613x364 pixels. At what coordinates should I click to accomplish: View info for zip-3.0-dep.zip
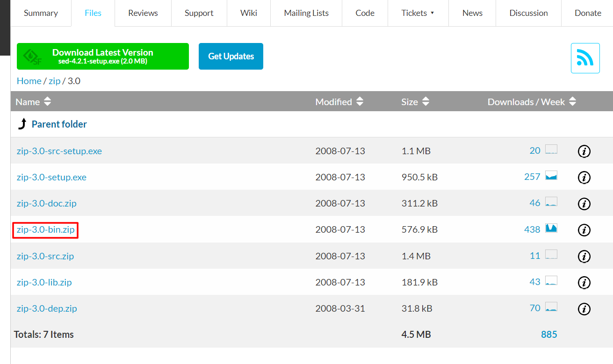[584, 308]
